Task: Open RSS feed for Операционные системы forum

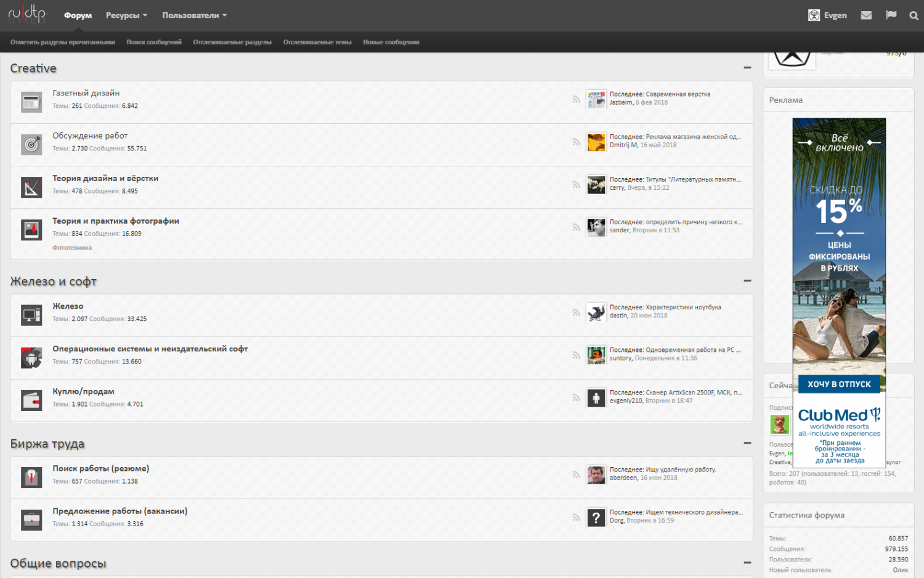Action: [x=576, y=355]
